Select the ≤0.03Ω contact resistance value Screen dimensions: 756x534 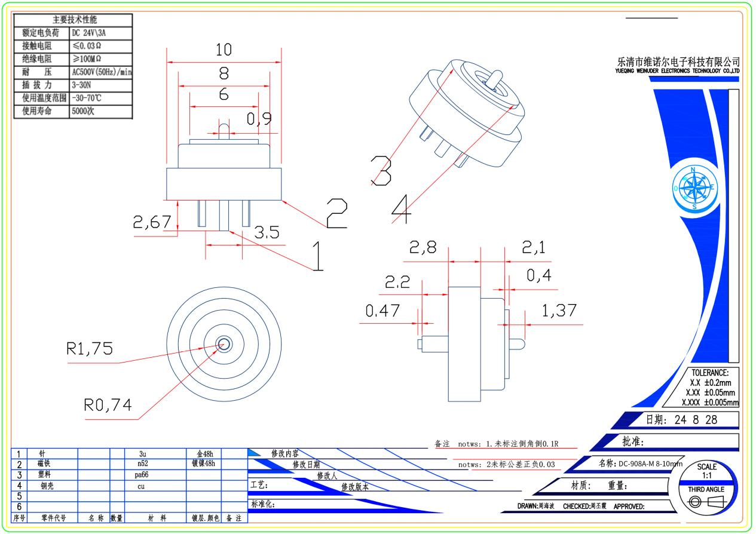87,47
